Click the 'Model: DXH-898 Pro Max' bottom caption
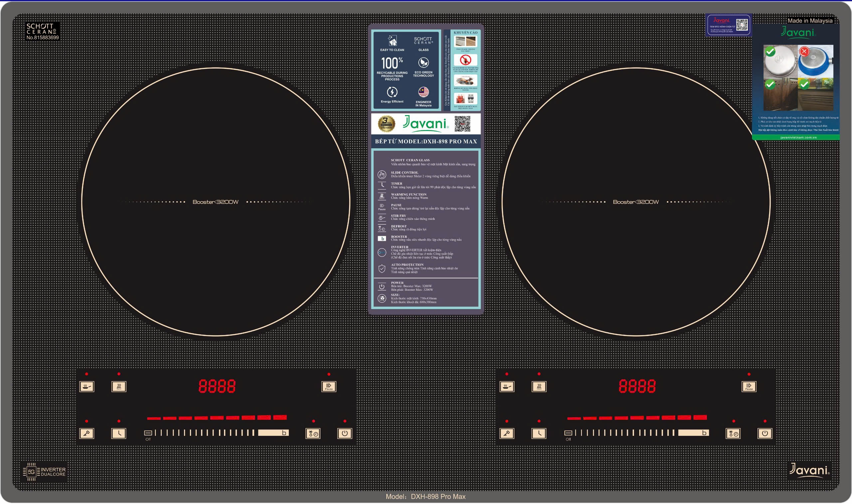 426,497
